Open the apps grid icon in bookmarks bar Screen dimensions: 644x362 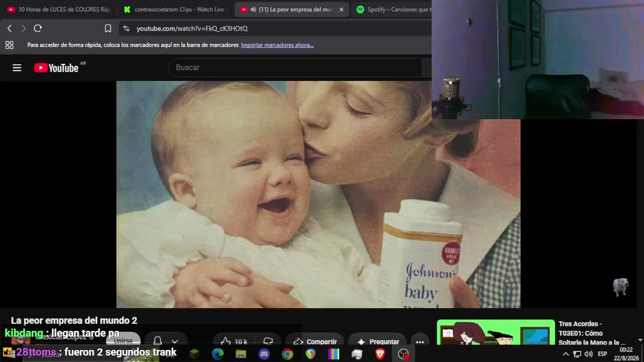point(10,45)
